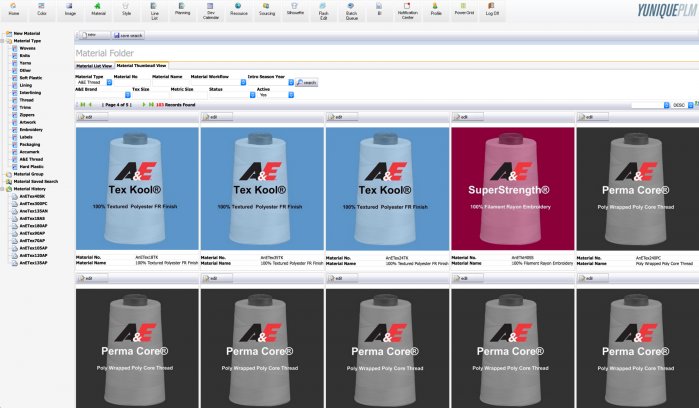Viewport: 699px width, 408px height.
Task: Open the DESC sort order dropdown
Action: point(684,104)
